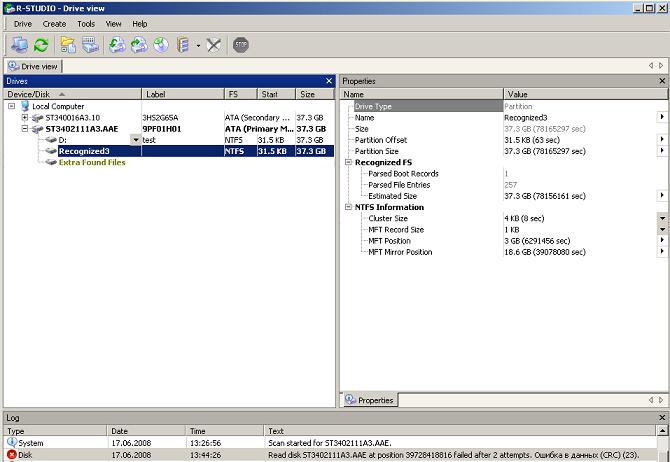Collapse the NTFS Information property group
Image resolution: width=670 pixels, height=462 pixels.
348,207
